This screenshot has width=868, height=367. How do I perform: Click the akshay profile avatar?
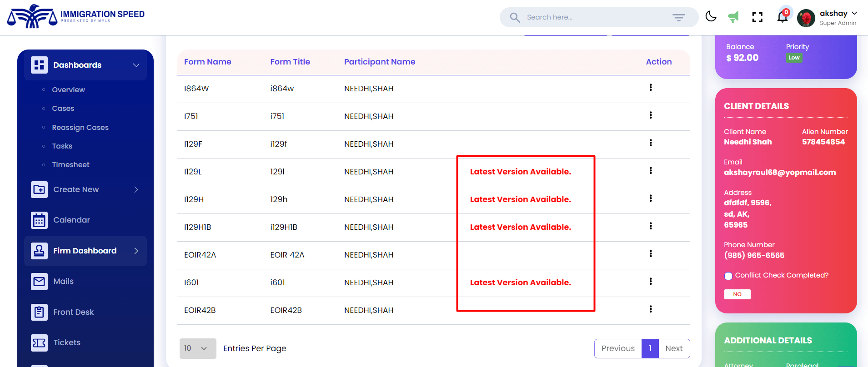pos(806,18)
